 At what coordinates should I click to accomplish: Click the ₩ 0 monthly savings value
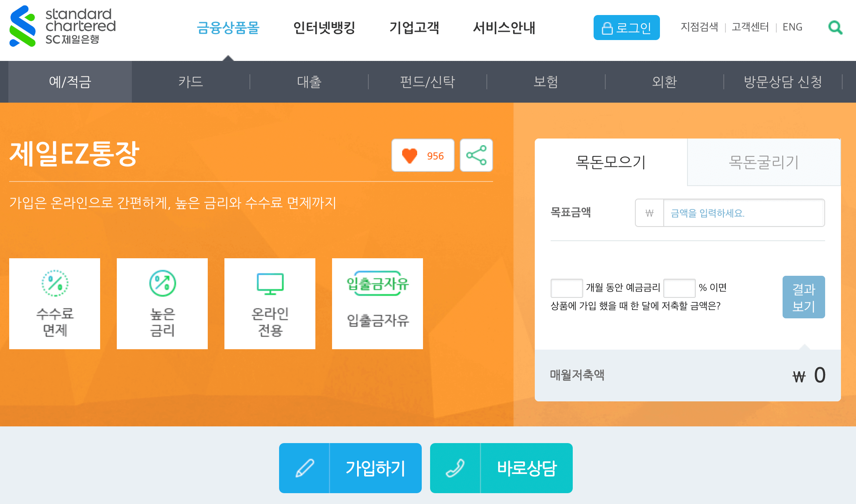pos(809,375)
